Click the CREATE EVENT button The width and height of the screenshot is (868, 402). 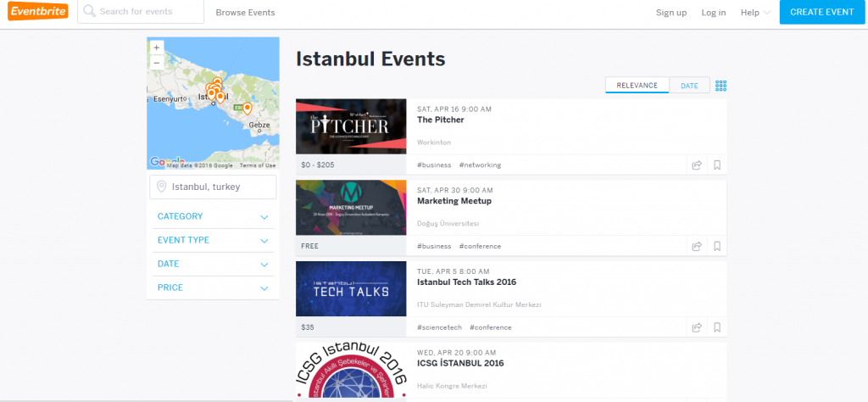pyautogui.click(x=822, y=12)
